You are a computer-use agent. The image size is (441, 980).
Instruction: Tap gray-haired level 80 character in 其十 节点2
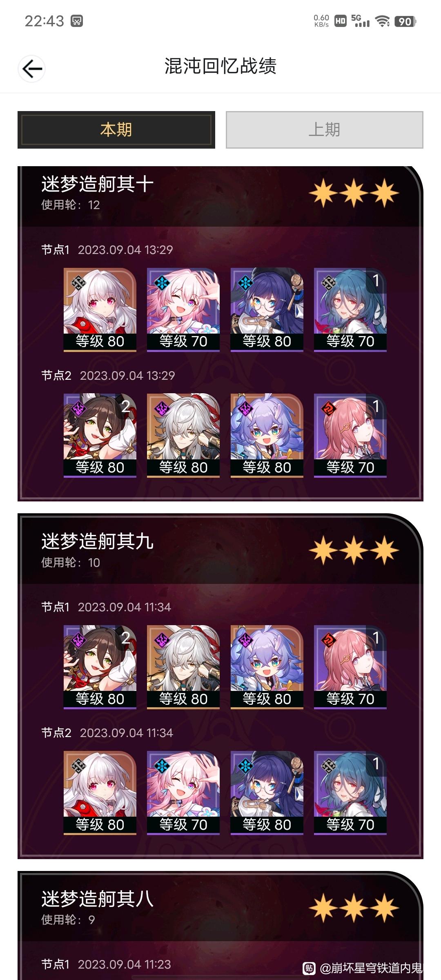183,435
